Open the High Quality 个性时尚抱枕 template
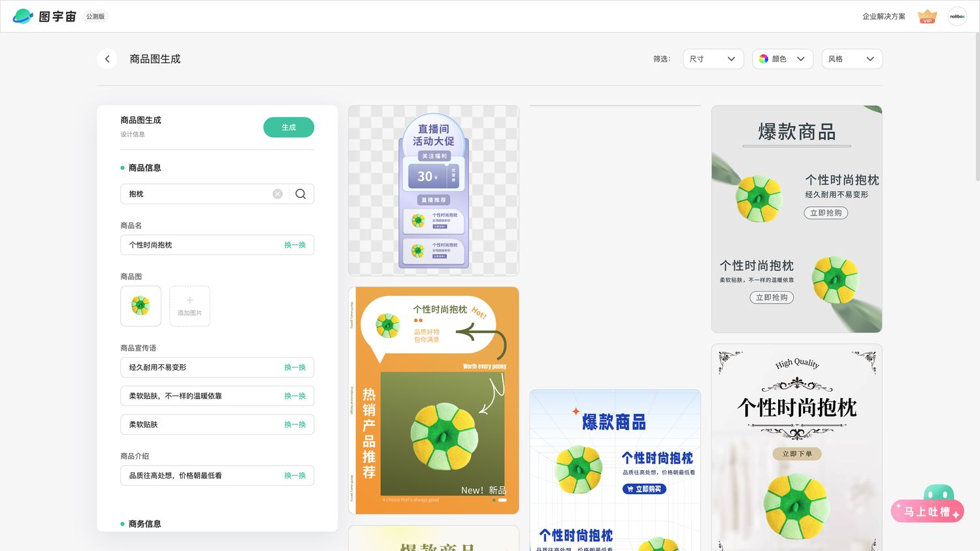The height and width of the screenshot is (551, 980). coord(797,448)
